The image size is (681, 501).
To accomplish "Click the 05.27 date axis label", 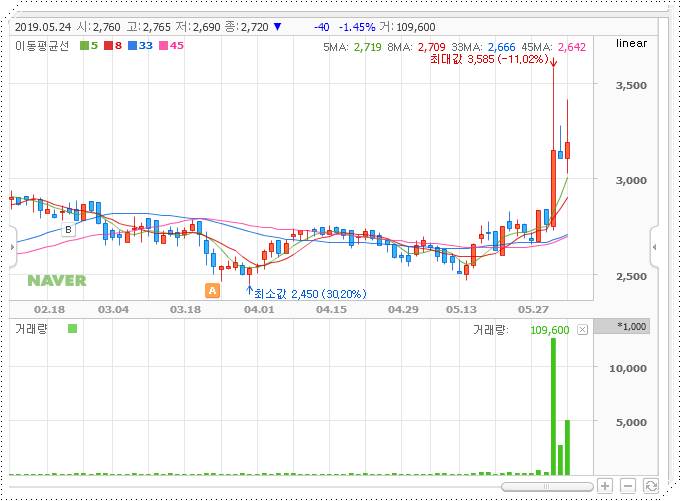I will click(x=533, y=310).
